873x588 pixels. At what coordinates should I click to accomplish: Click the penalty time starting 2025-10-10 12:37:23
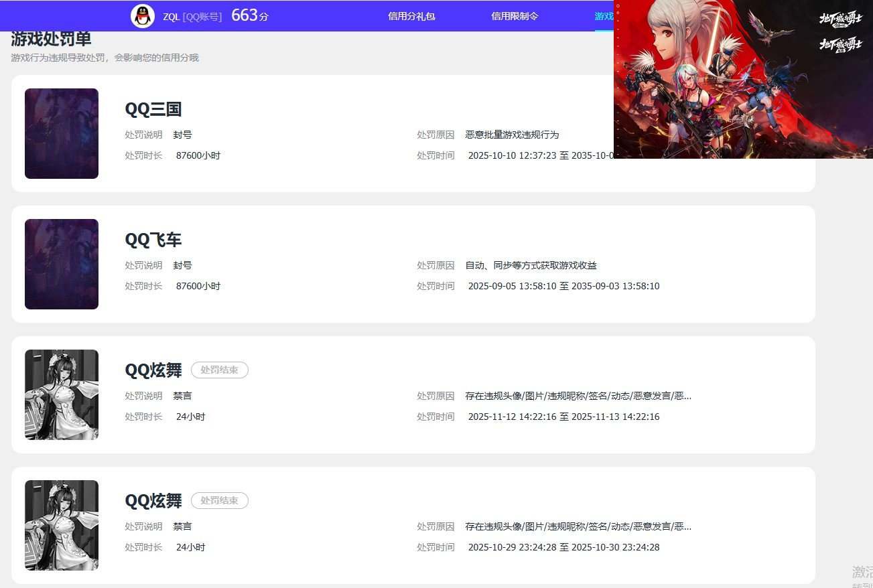tap(541, 155)
